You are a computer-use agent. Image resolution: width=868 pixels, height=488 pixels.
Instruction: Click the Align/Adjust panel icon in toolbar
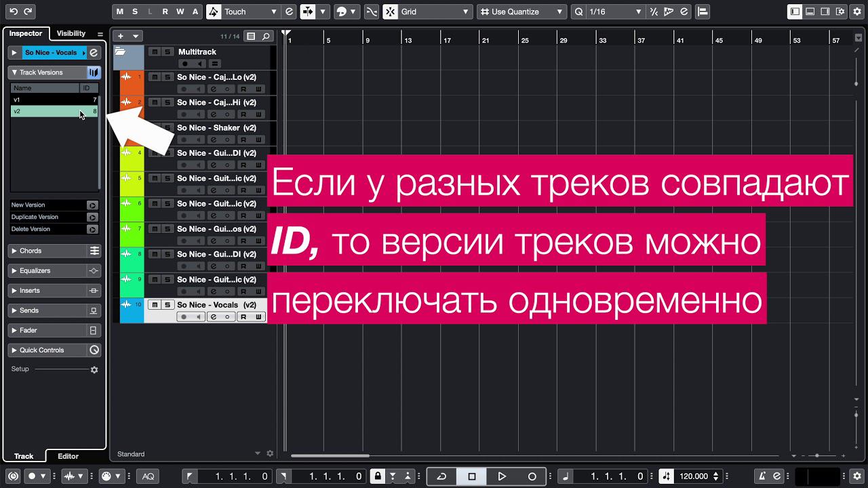click(703, 12)
